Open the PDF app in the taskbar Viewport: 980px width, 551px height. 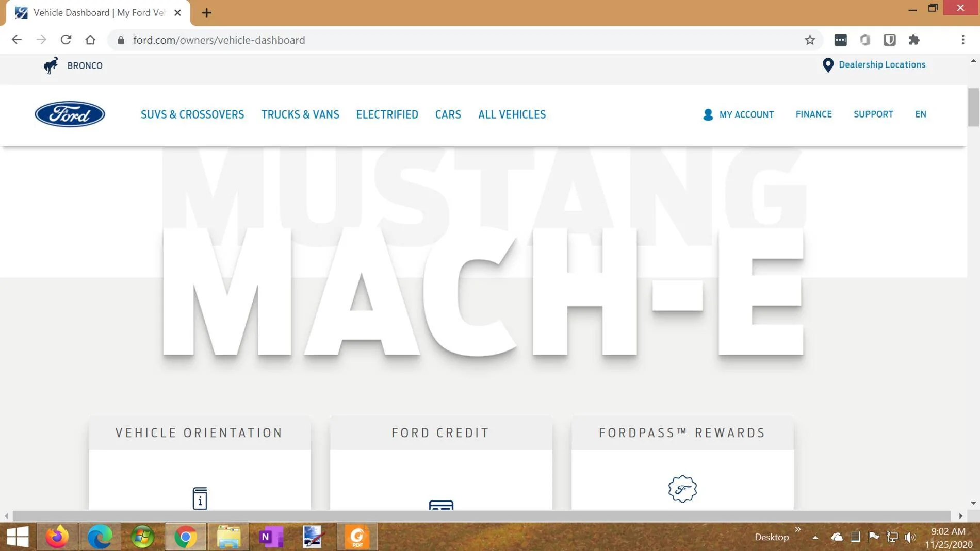click(357, 537)
